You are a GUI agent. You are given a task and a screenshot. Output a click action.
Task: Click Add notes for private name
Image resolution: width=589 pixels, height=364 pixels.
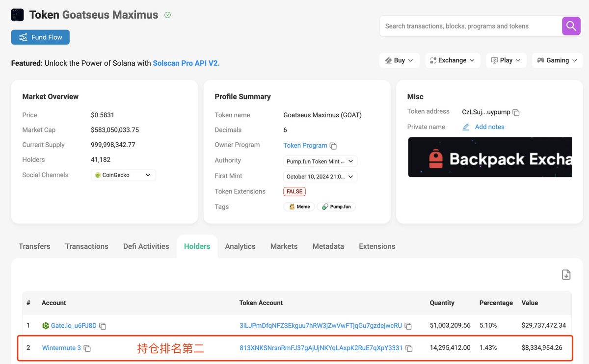tap(489, 127)
